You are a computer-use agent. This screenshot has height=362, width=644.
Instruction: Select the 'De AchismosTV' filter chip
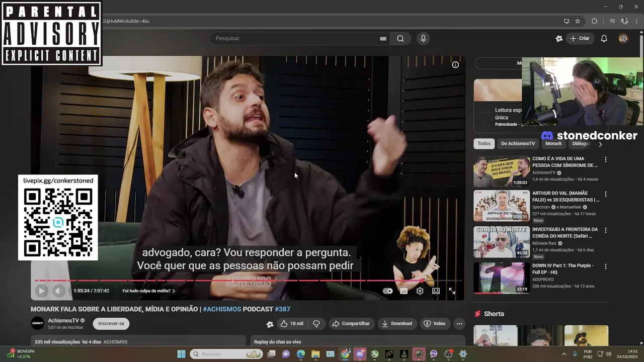tap(518, 144)
